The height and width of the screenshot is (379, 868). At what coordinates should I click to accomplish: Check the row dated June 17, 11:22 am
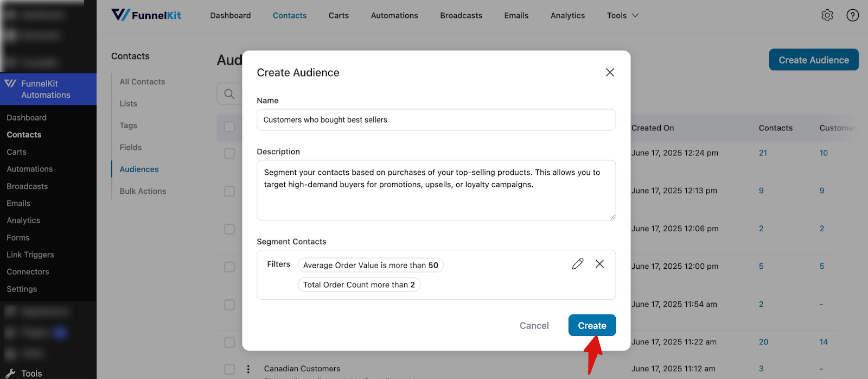(229, 343)
